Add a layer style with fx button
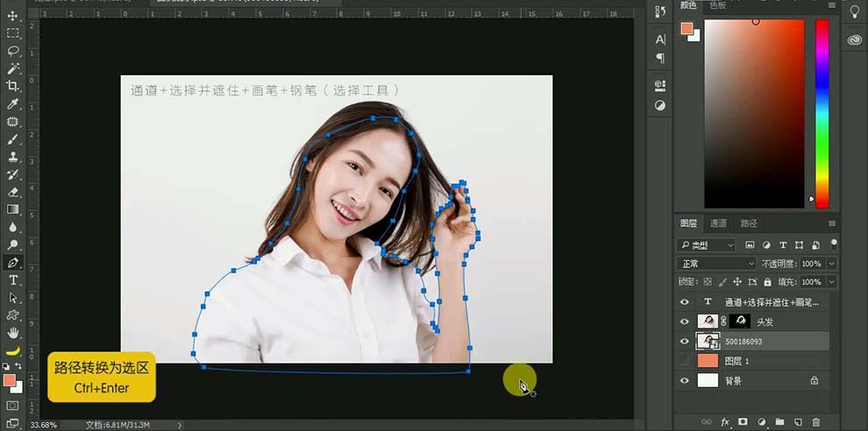868x431 pixels. (725, 422)
